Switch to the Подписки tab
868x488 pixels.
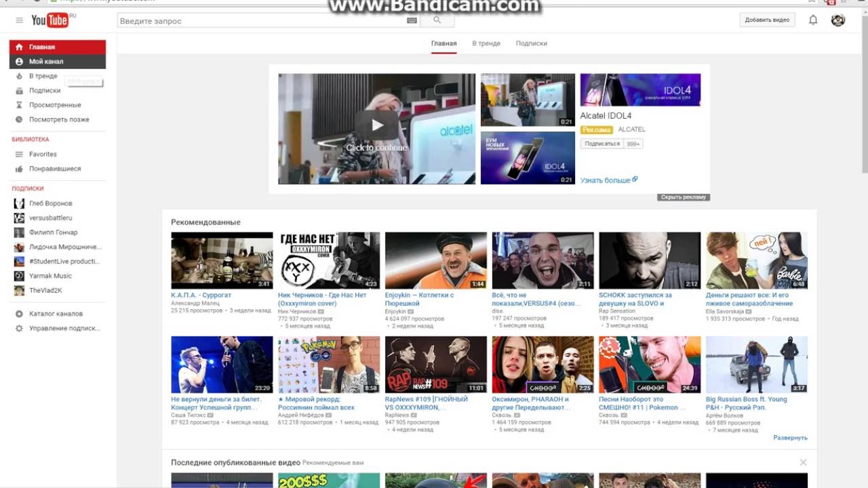tap(531, 43)
